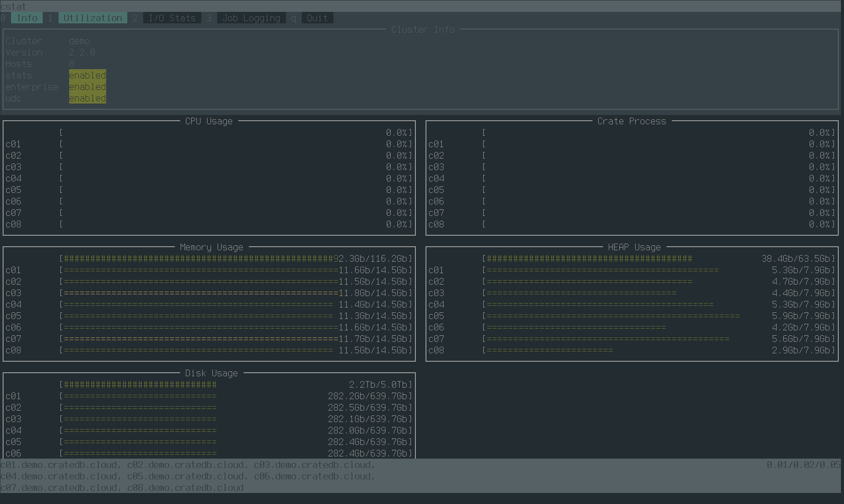Click host c08.demo.cratedb.cloud in footer
Image resolution: width=844 pixels, height=504 pixels.
coord(185,488)
